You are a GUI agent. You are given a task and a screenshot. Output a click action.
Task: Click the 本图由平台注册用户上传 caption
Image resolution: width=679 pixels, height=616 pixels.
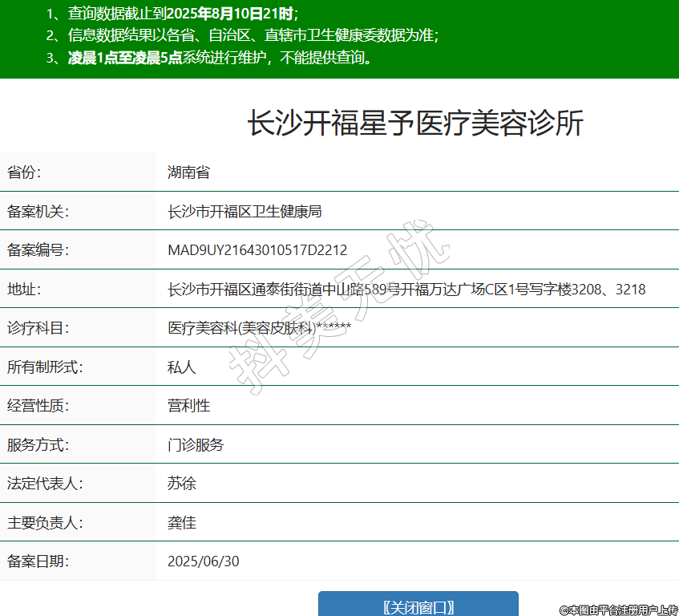click(x=618, y=610)
